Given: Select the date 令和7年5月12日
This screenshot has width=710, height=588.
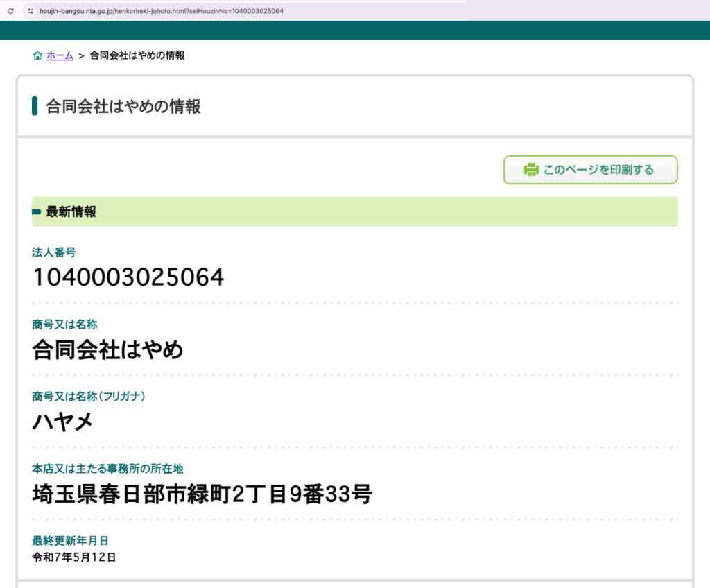Looking at the screenshot, I should click(x=74, y=557).
